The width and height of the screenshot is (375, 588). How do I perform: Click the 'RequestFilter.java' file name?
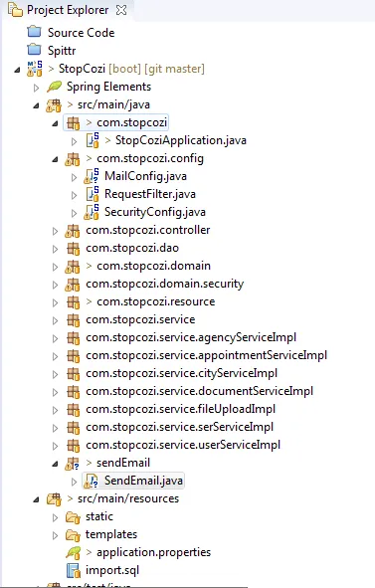click(150, 194)
